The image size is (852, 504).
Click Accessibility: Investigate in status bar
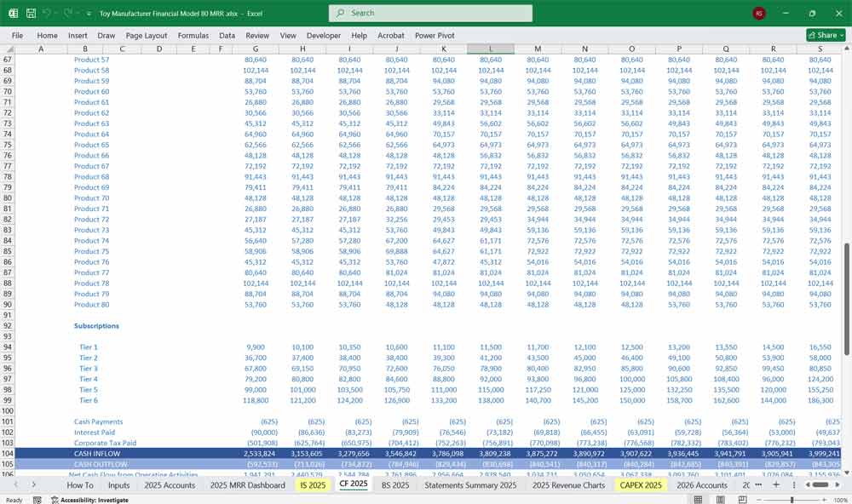coord(89,500)
